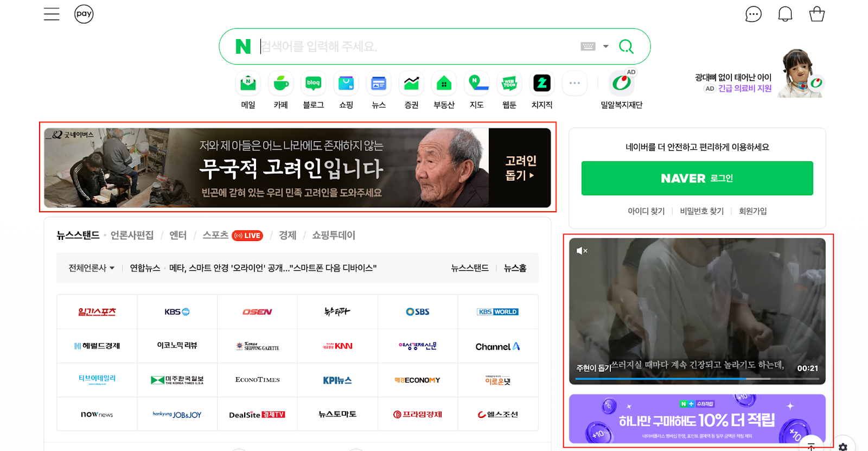The image size is (868, 451).
Task: Open KBS WORLD publisher logo
Action: pos(498,312)
